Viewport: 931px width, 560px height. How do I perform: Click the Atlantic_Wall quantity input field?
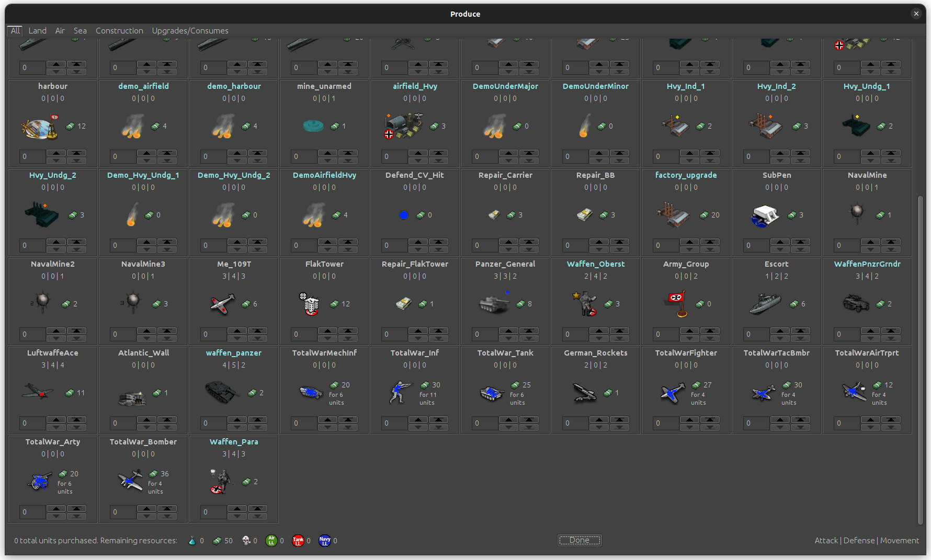pos(123,423)
